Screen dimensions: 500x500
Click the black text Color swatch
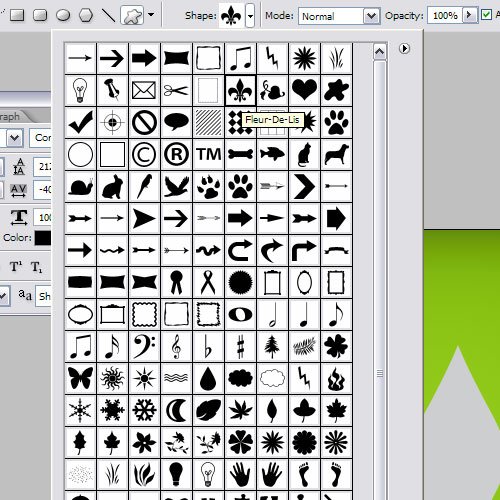coord(43,238)
